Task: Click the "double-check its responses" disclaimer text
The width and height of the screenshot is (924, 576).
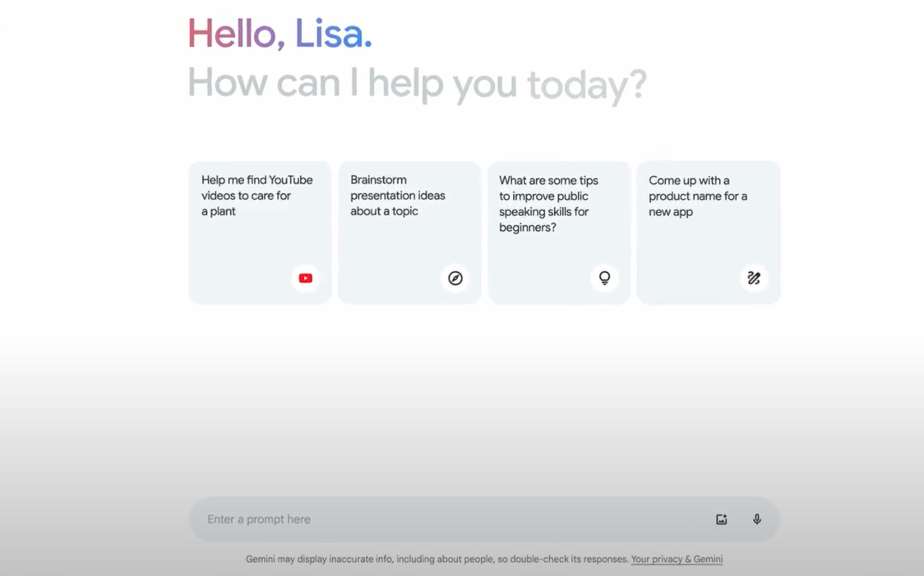Action: (569, 560)
